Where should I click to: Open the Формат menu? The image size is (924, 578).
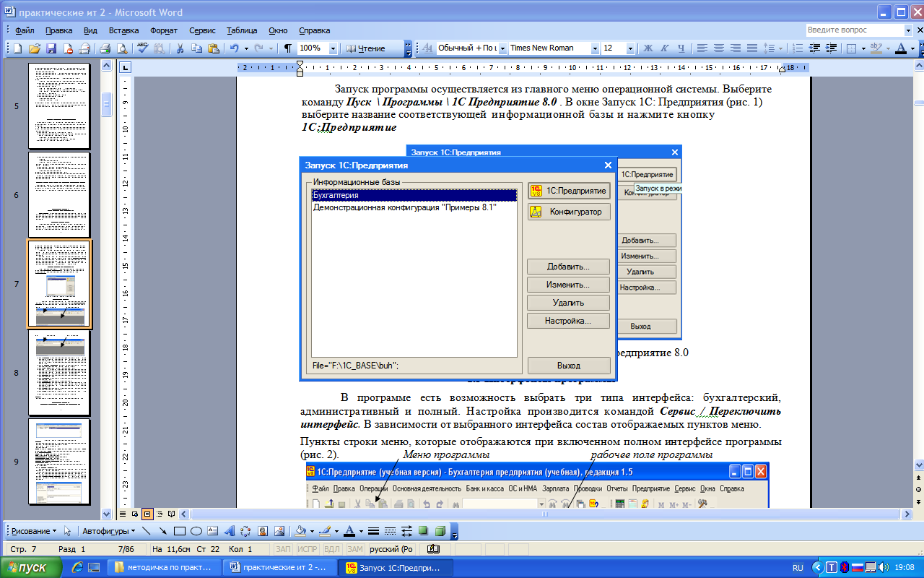click(x=164, y=30)
